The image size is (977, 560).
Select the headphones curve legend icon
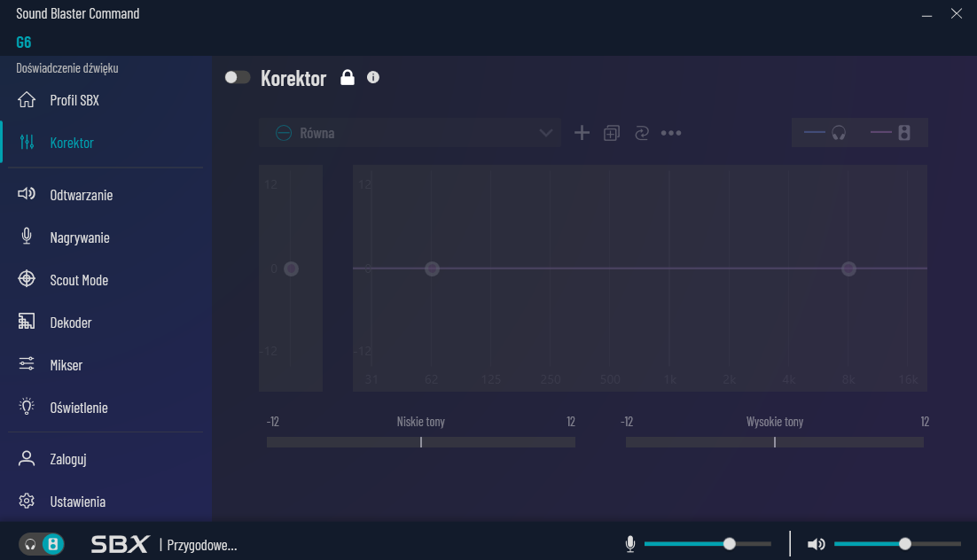[839, 133]
